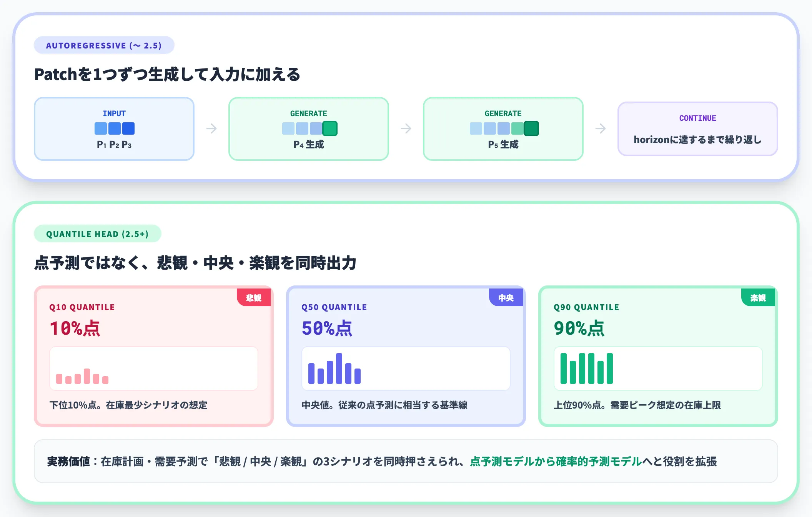Viewport: 812px width, 517px height.
Task: Click the Q90 QUANTILE label
Action: pos(587,307)
